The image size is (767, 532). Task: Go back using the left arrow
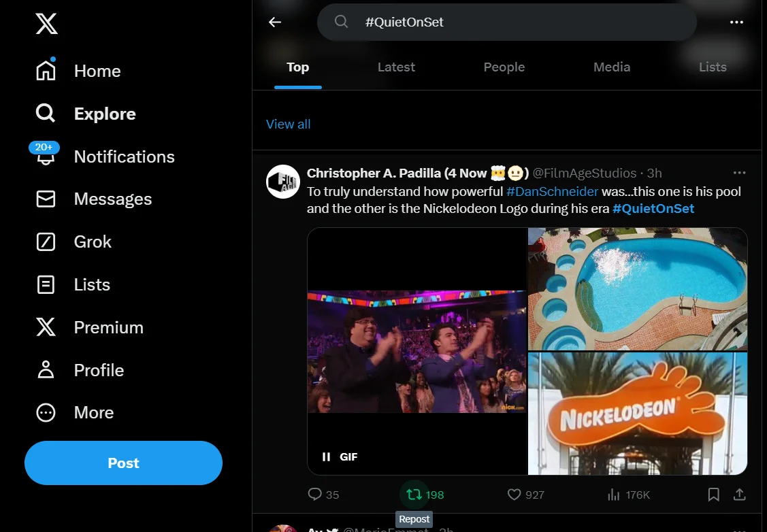[x=275, y=22]
